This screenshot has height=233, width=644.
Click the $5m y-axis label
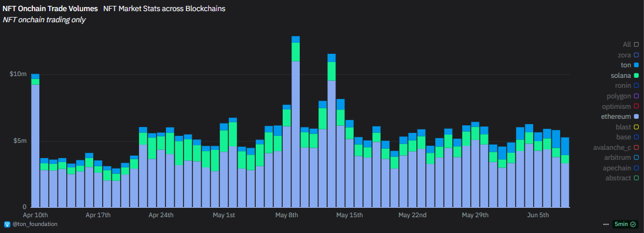(21, 141)
